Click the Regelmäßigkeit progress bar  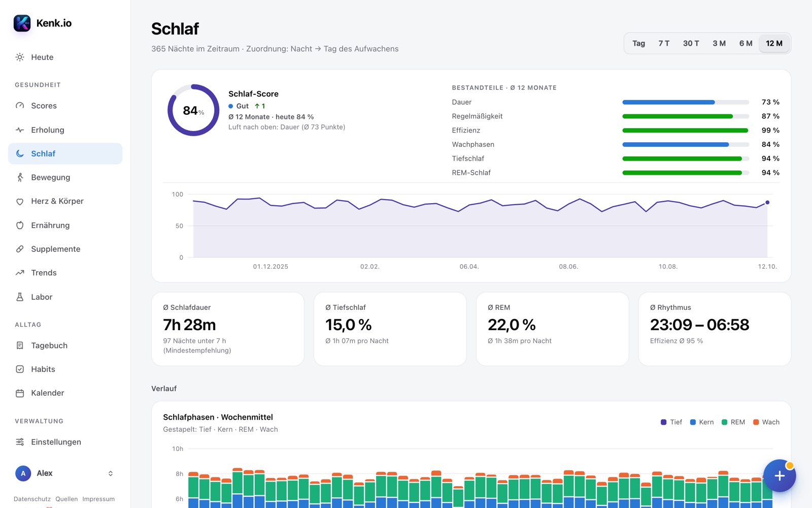click(x=686, y=116)
